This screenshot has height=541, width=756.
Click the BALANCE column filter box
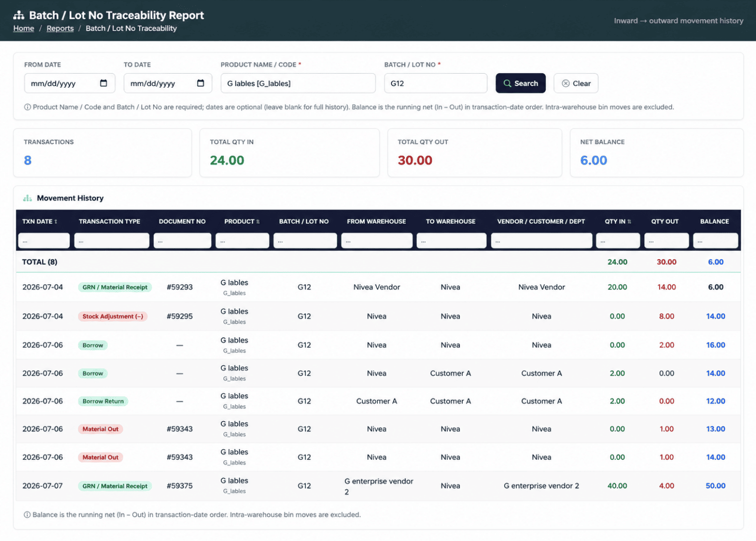click(716, 241)
